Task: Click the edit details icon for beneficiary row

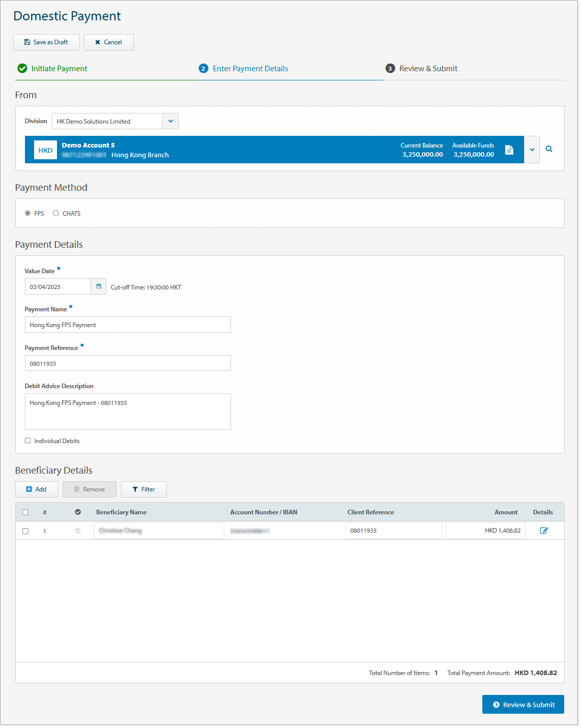Action: pos(543,531)
